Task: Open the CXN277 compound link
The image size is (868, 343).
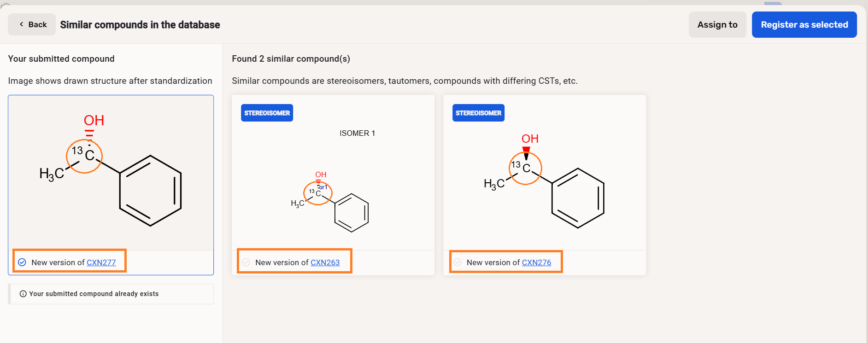Action: 101,262
